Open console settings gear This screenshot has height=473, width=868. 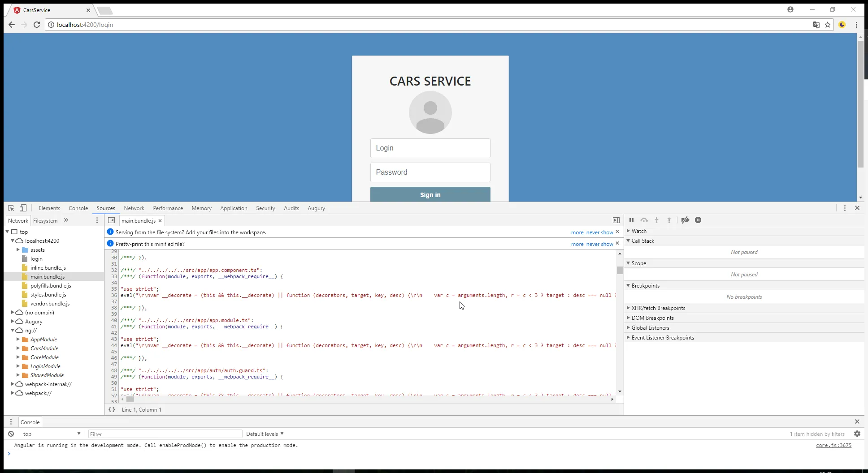click(x=857, y=434)
